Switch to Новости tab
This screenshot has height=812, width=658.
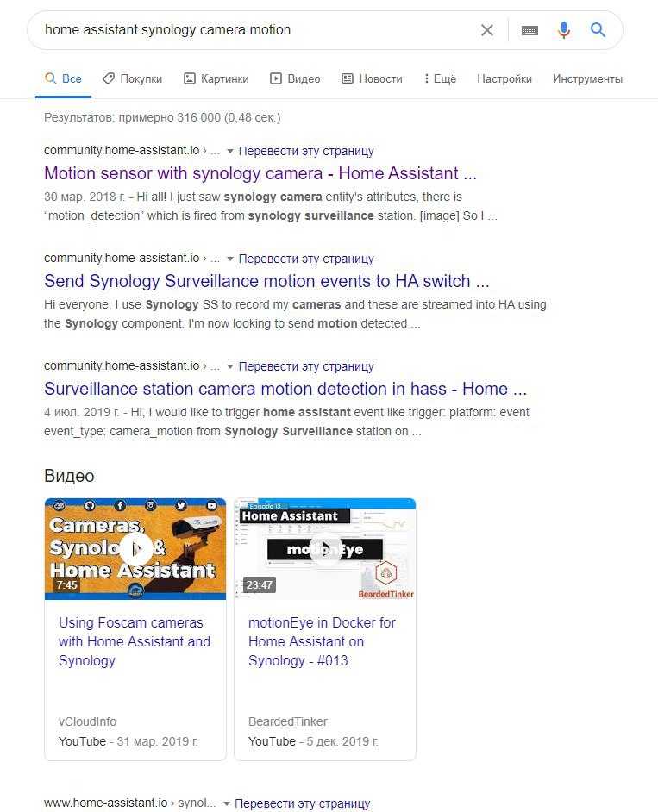[x=372, y=78]
